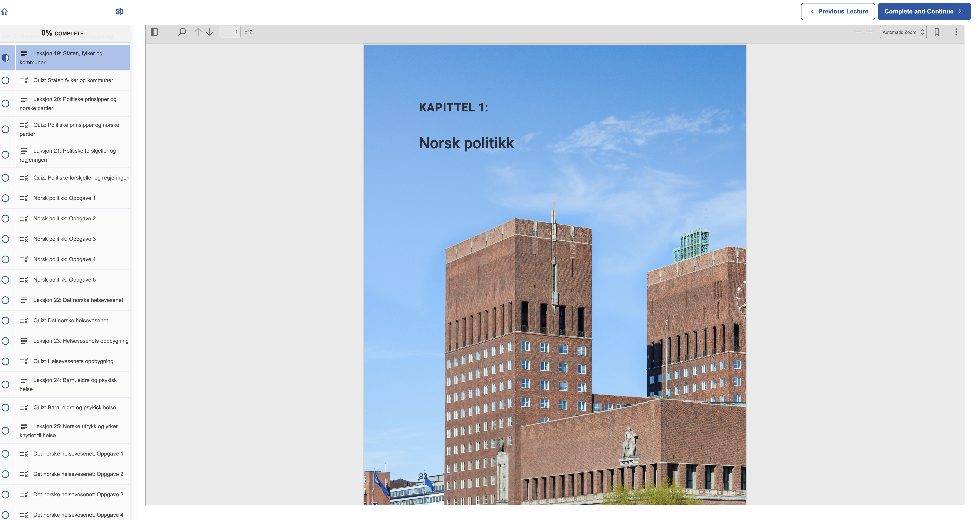The height and width of the screenshot is (520, 980).
Task: Click half-filled status circle for Leksjon 19
Action: pos(5,58)
